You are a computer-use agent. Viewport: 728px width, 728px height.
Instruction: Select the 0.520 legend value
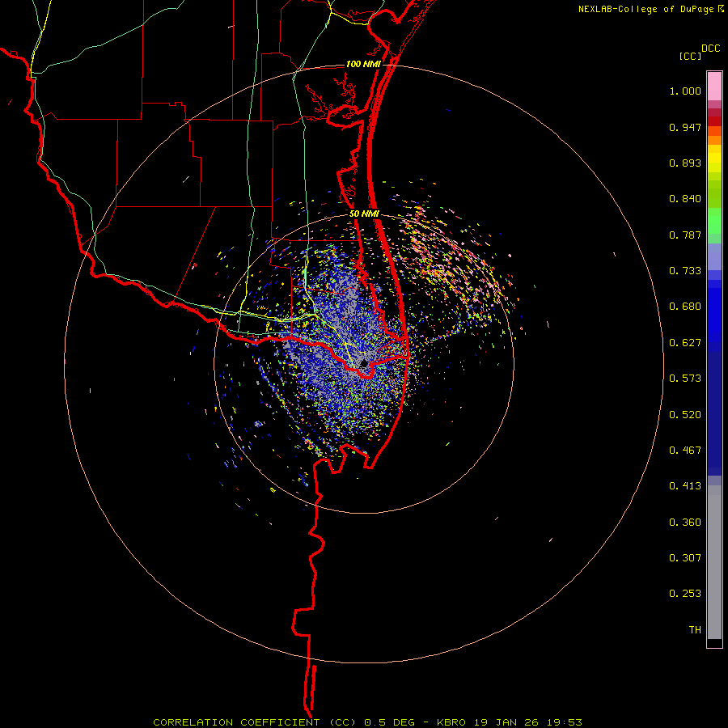(685, 415)
